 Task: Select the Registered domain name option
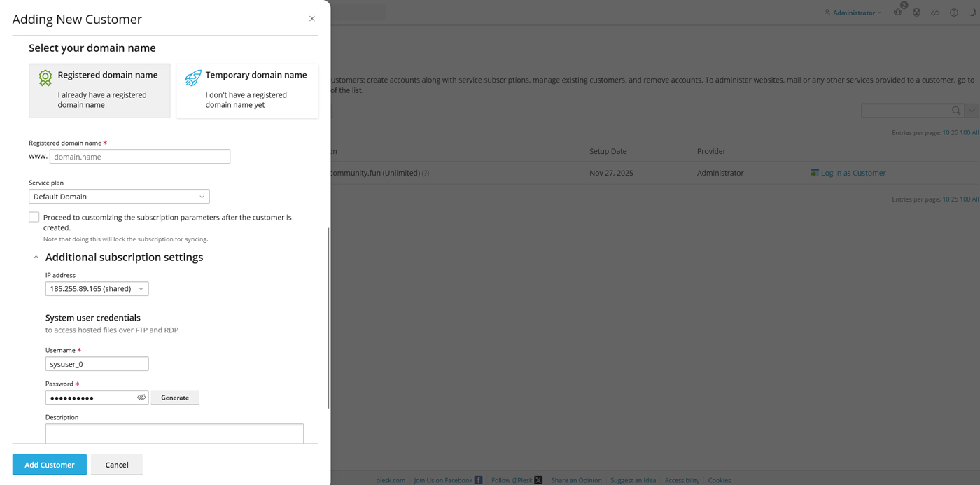click(99, 90)
